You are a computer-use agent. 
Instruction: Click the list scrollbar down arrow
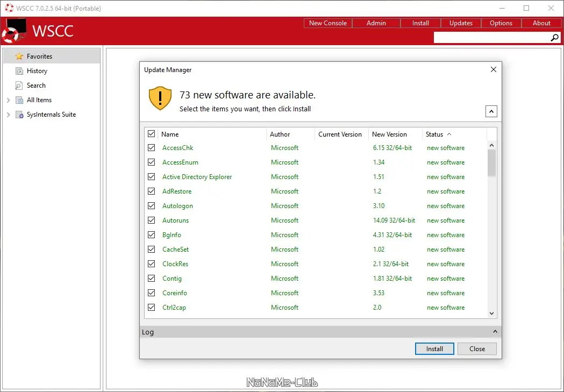coord(492,313)
